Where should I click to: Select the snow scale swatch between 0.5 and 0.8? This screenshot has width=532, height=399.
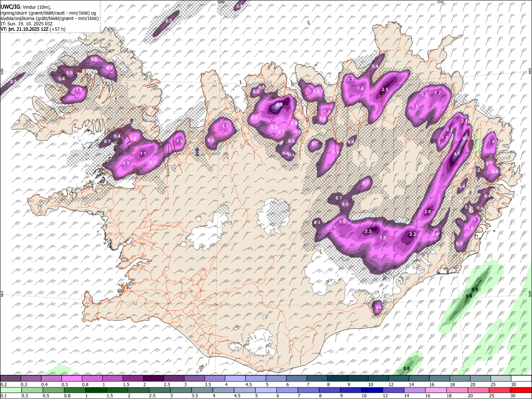coord(72,379)
